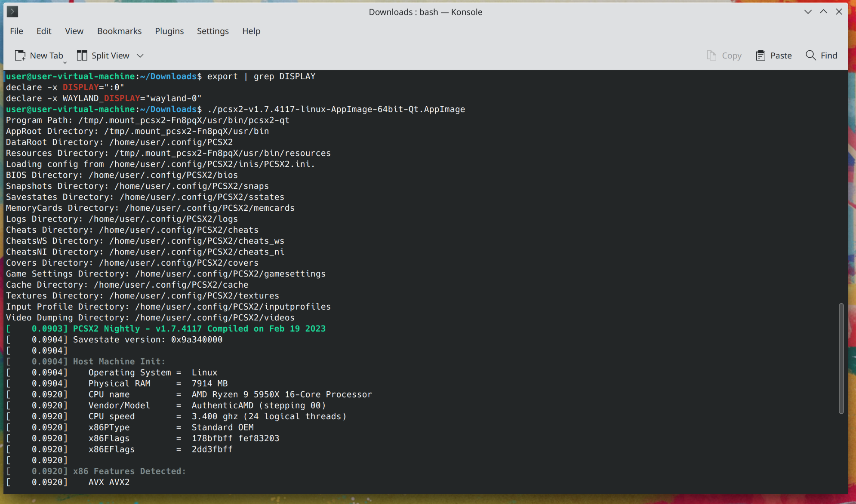Click the Copy toolbar icon

pos(712,55)
